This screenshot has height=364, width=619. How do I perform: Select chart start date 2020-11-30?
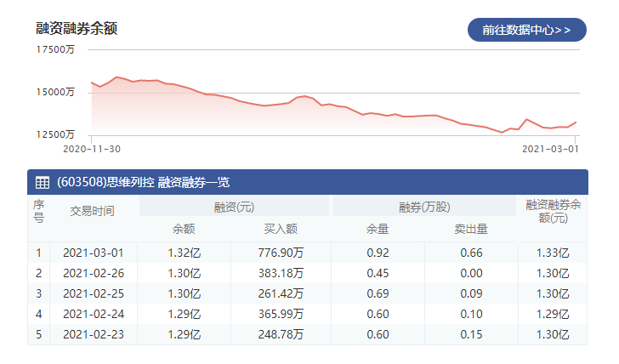coord(92,149)
